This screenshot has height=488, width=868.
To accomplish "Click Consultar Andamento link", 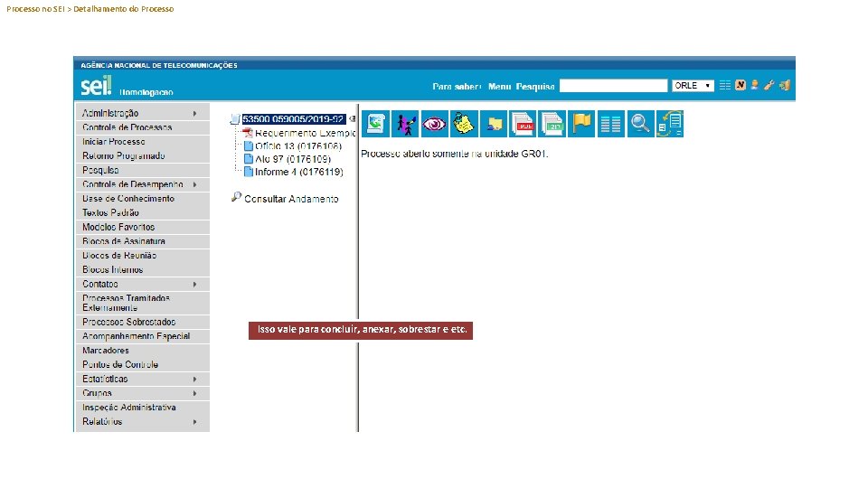I will [x=291, y=199].
